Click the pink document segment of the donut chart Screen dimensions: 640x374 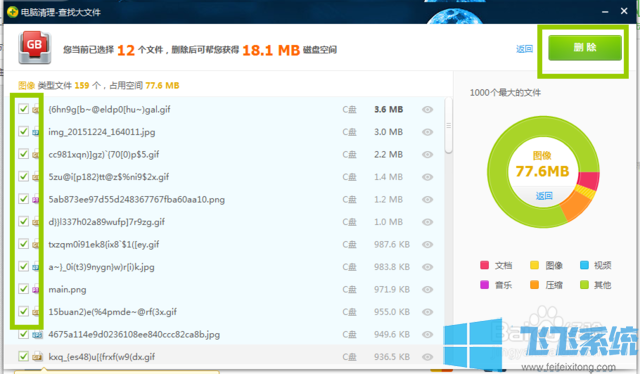point(589,180)
